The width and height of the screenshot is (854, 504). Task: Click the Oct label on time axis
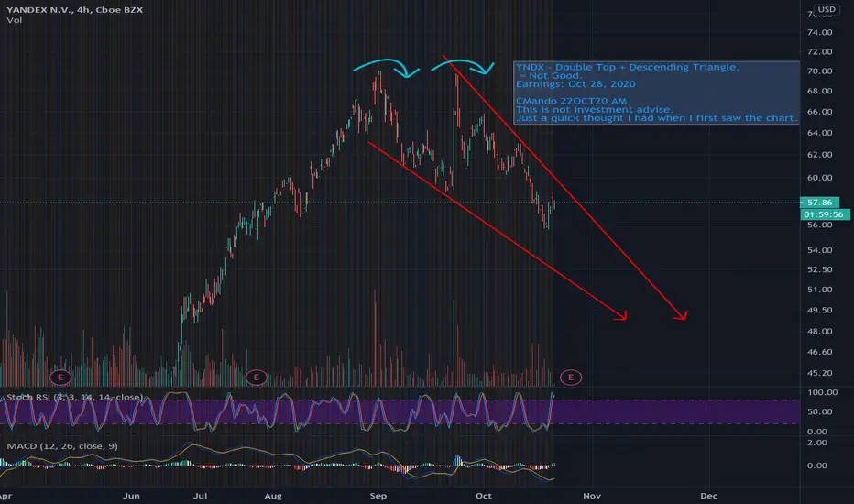click(484, 496)
